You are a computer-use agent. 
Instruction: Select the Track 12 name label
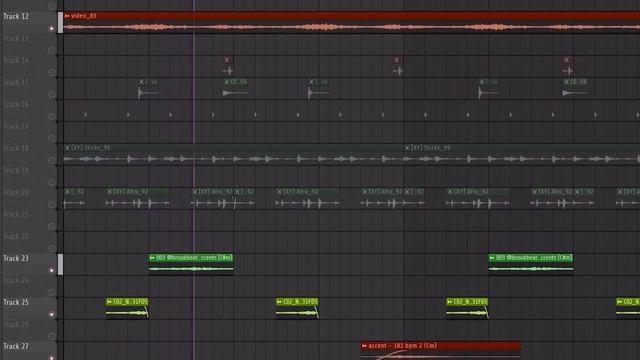(x=16, y=16)
